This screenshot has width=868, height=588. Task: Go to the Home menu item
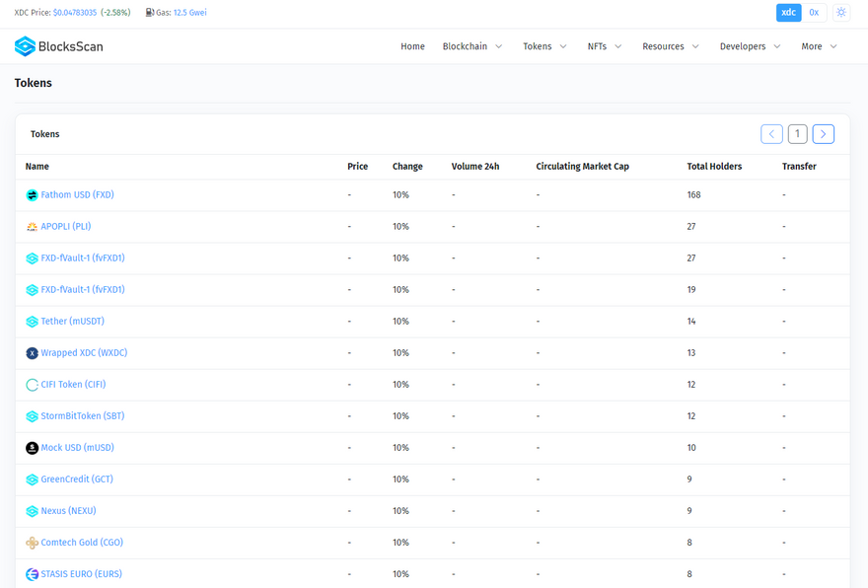click(x=412, y=46)
